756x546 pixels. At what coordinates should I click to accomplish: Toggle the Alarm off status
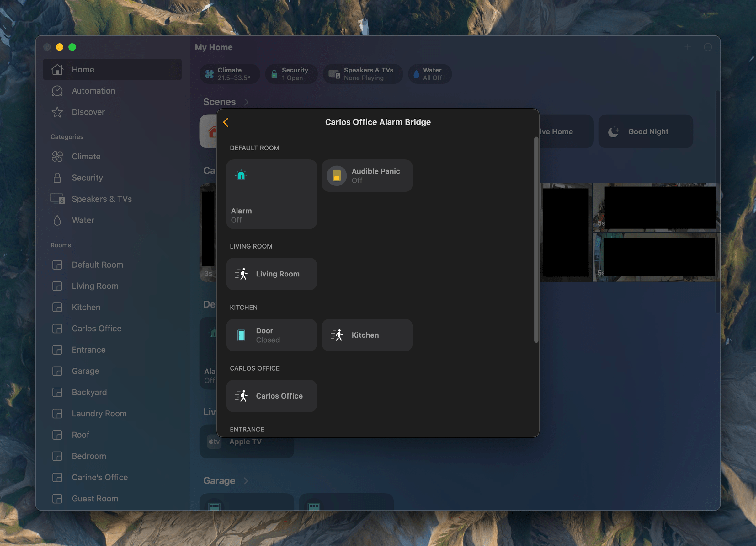click(272, 194)
